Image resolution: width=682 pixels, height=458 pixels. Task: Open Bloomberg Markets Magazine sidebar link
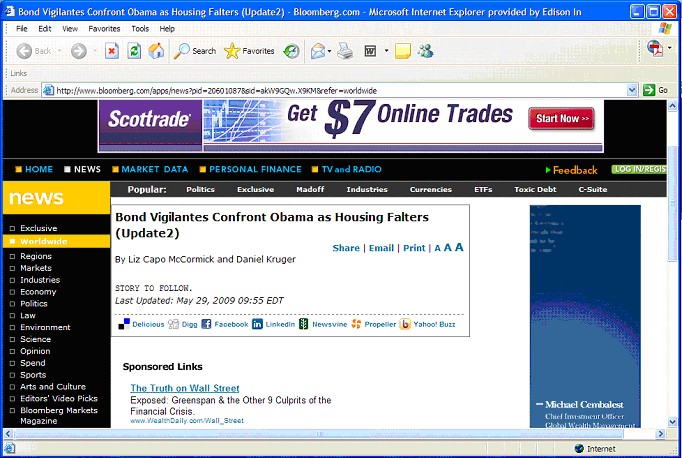(x=59, y=415)
